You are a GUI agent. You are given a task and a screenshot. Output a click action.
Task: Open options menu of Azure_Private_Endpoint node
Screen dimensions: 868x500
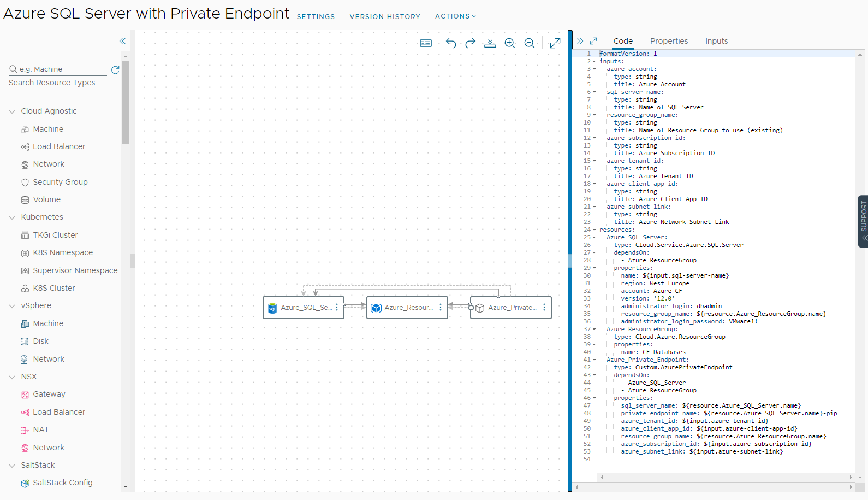[x=544, y=308]
